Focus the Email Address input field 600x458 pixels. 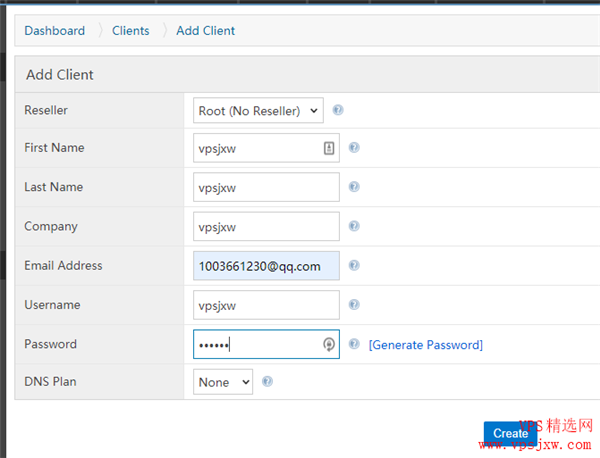tap(266, 266)
